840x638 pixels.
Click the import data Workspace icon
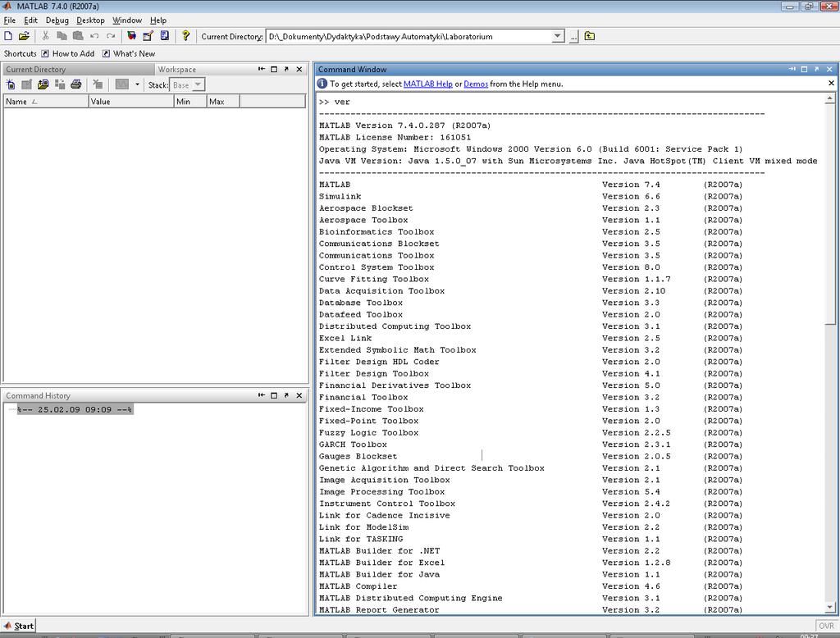tap(43, 84)
